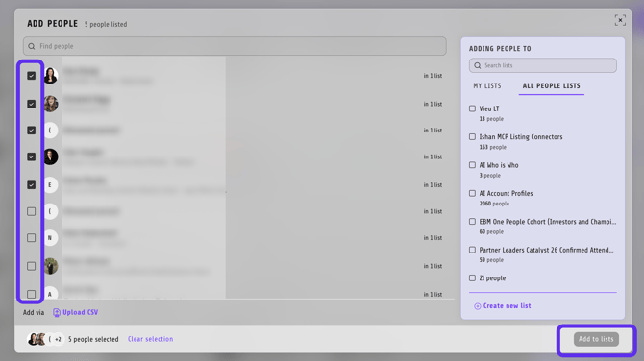Check the Vieu LT list
This screenshot has width=644, height=361.
472,108
